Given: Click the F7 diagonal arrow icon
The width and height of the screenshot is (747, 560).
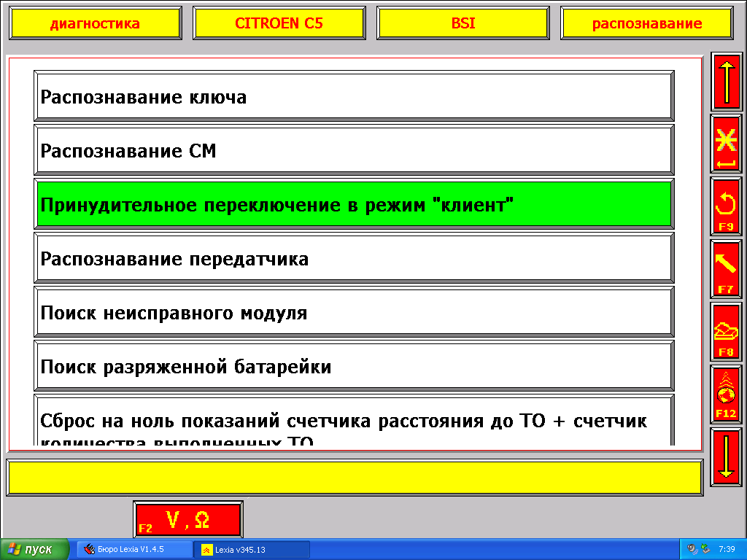Looking at the screenshot, I should (x=726, y=269).
